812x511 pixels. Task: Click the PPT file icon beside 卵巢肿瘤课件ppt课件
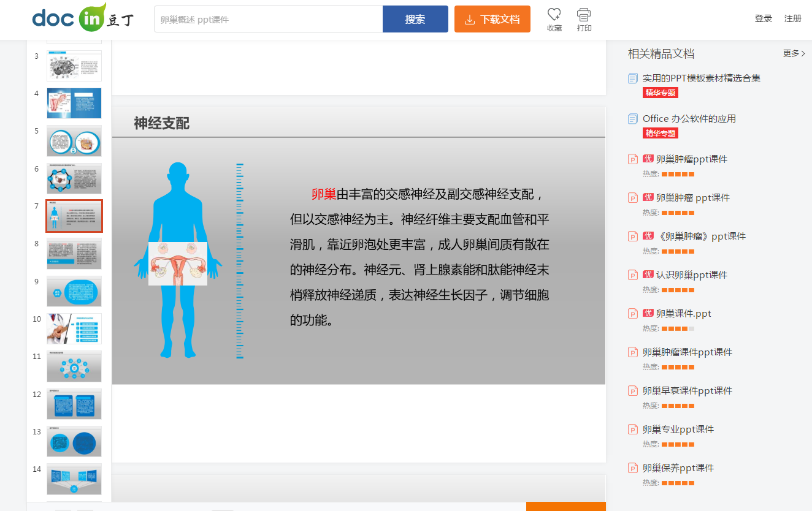633,352
